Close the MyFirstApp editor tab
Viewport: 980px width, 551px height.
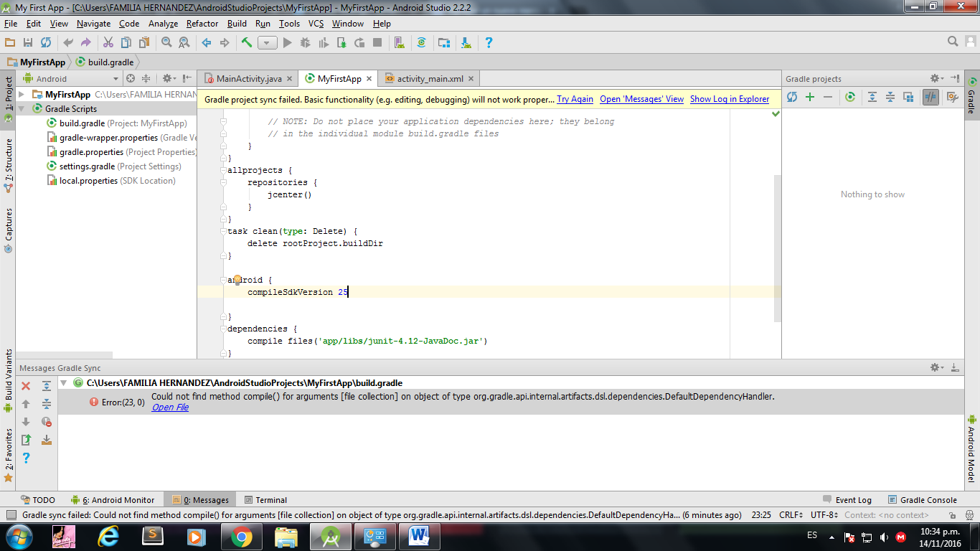(369, 79)
